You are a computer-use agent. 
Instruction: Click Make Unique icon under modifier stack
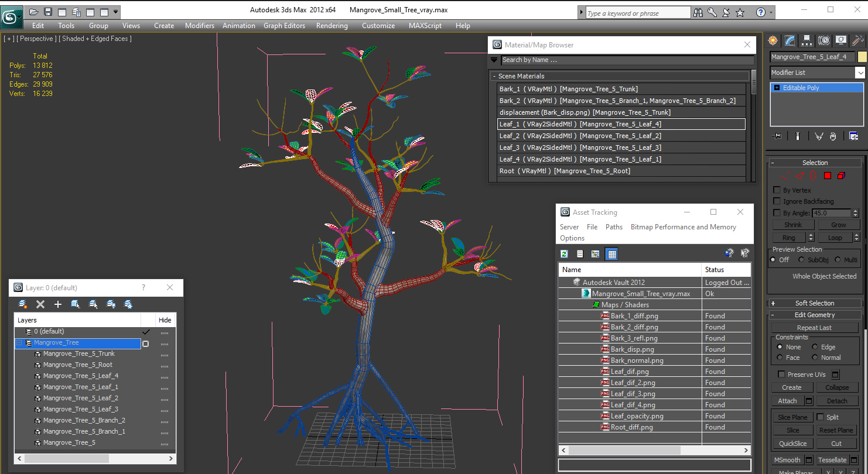[x=819, y=136]
